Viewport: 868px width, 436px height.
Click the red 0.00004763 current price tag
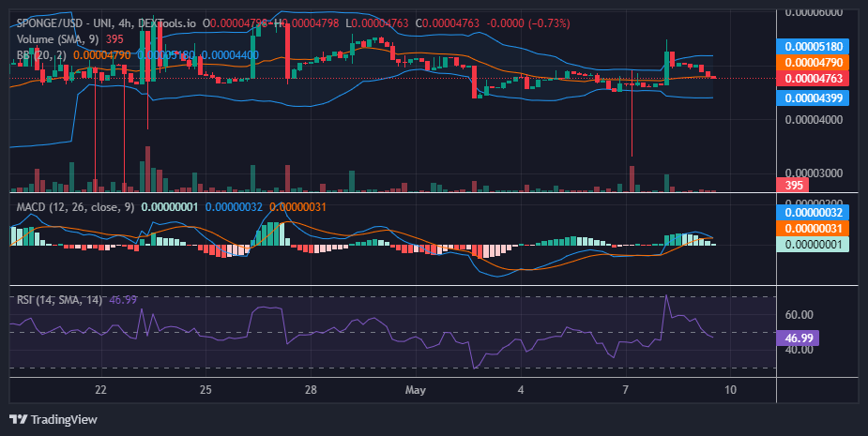pyautogui.click(x=813, y=79)
